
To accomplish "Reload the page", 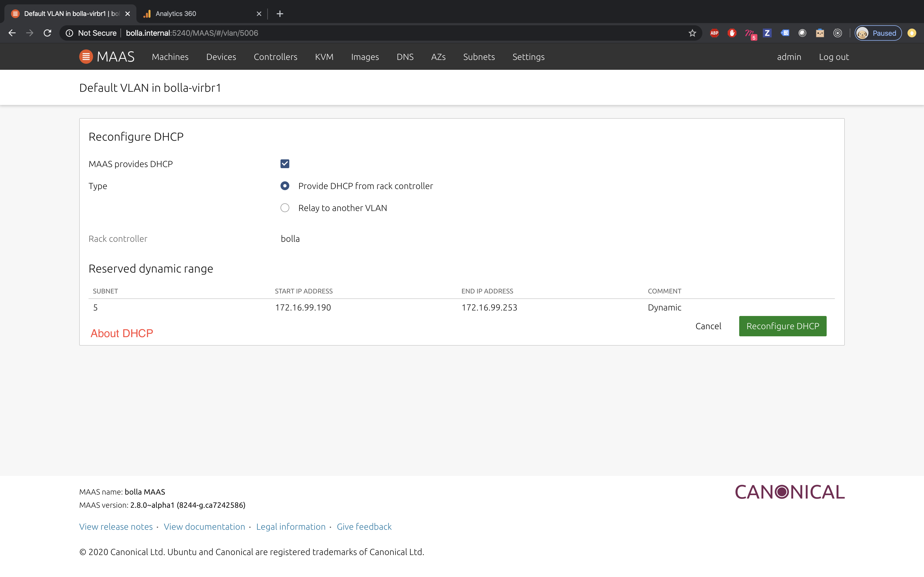I will click(47, 33).
